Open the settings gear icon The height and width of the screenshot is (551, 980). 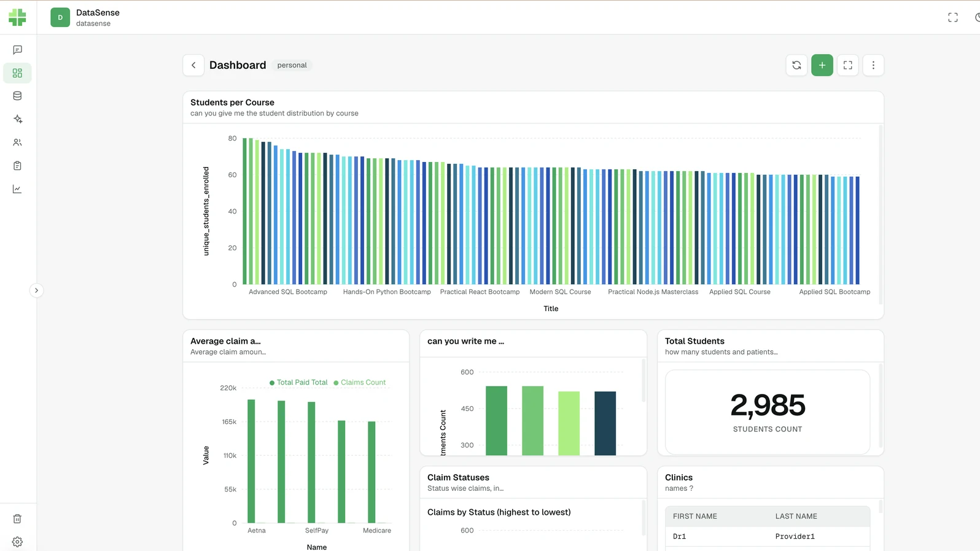click(x=17, y=542)
